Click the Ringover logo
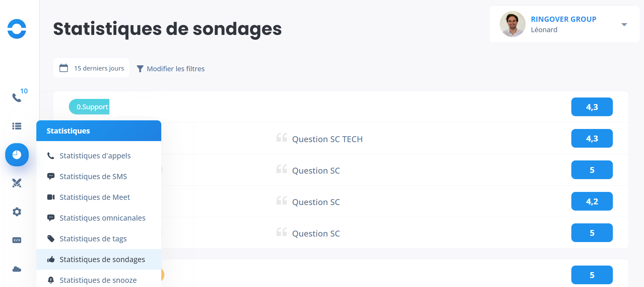The width and height of the screenshot is (644, 287). coord(17,29)
